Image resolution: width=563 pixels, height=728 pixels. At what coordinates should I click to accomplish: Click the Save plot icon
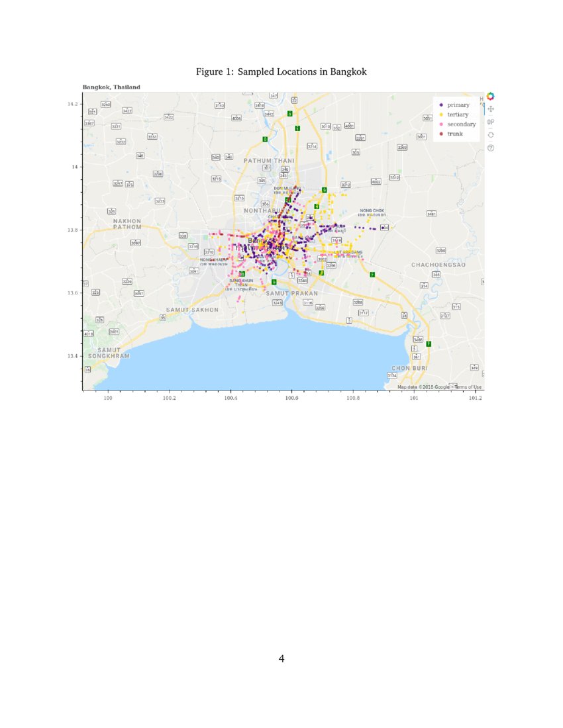click(493, 122)
